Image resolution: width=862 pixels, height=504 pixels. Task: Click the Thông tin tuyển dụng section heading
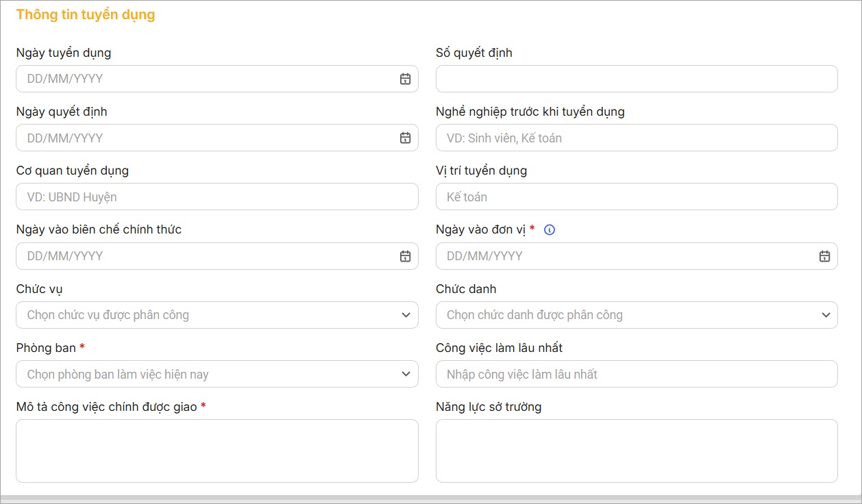tap(86, 14)
